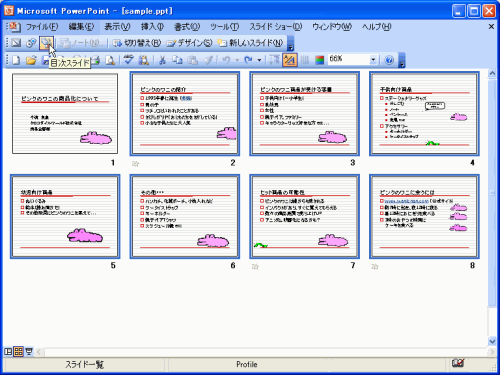Click the Paste clipboard icon
Viewport: 500px width, 375px height.
(x=193, y=60)
